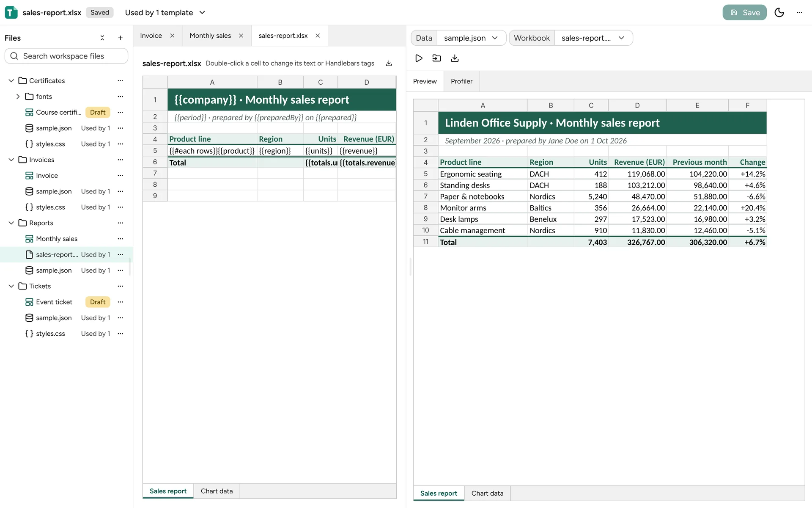The width and height of the screenshot is (812, 508).
Task: Close the Invoice tab
Action: (172, 36)
